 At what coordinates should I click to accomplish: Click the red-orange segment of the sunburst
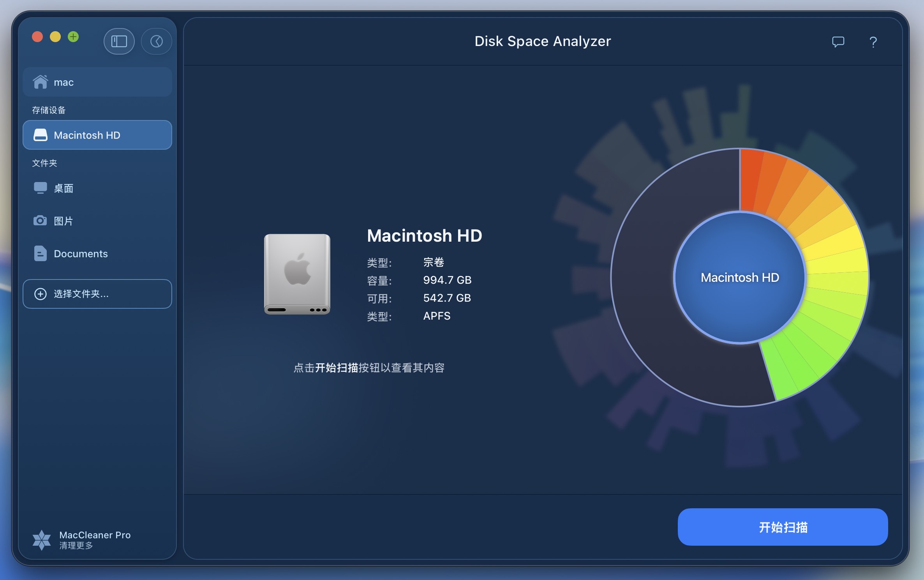(750, 179)
